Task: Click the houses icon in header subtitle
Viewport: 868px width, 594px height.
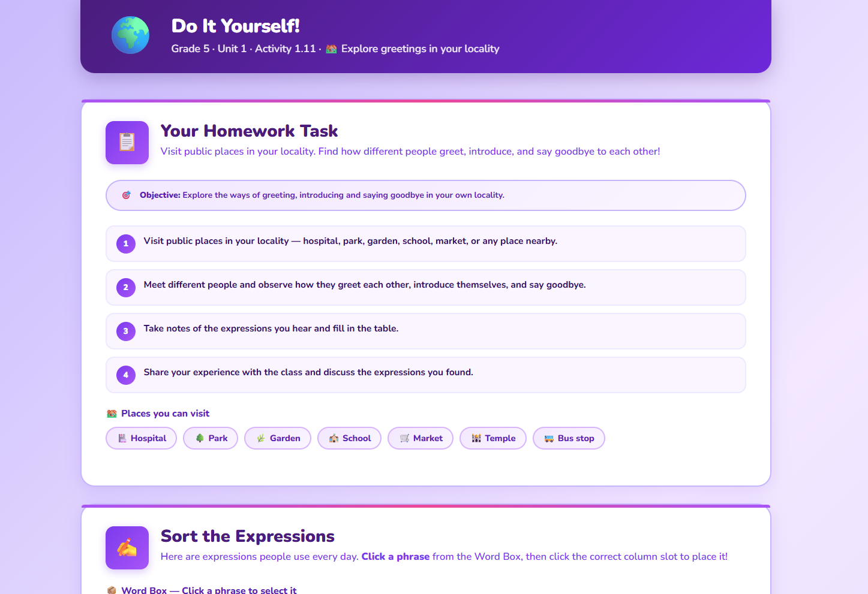Action: point(331,49)
